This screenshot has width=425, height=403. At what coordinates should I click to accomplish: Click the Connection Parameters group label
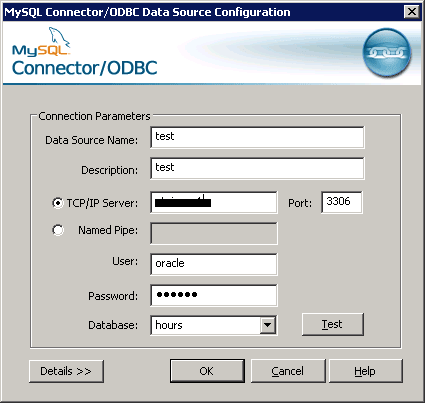94,116
